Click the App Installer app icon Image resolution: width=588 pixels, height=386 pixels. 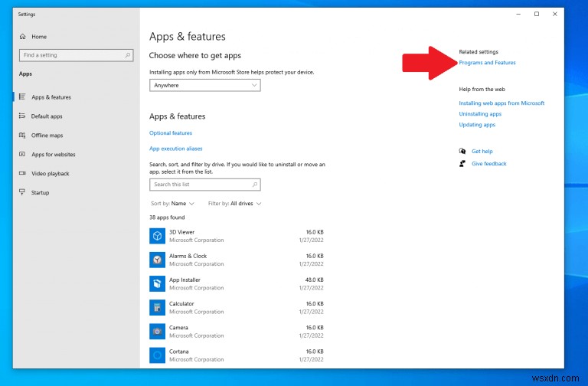[x=157, y=283]
